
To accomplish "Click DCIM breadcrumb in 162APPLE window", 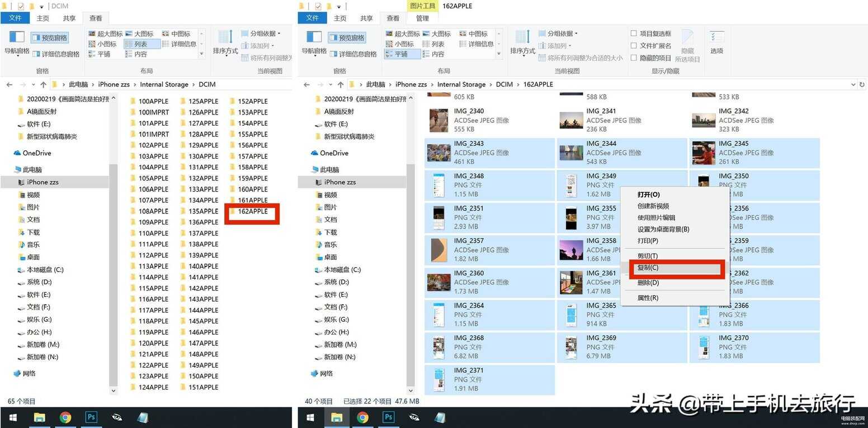I will (504, 84).
